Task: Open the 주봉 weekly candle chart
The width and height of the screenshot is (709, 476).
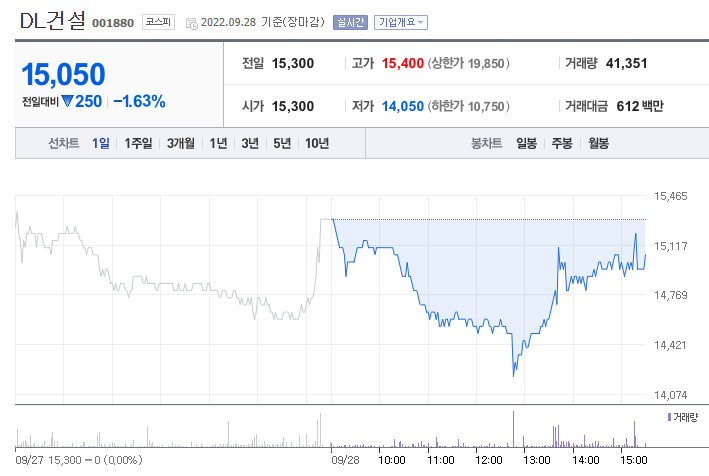Action: (x=562, y=143)
